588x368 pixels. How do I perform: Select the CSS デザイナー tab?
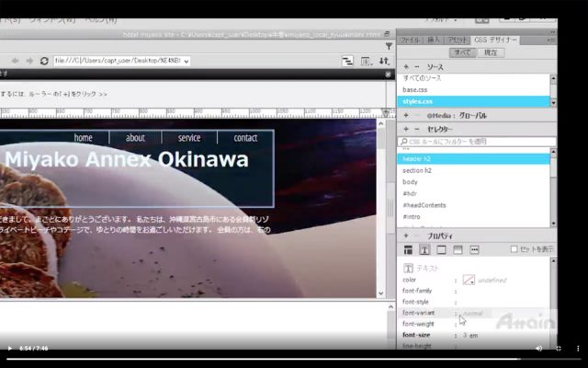[x=495, y=40]
